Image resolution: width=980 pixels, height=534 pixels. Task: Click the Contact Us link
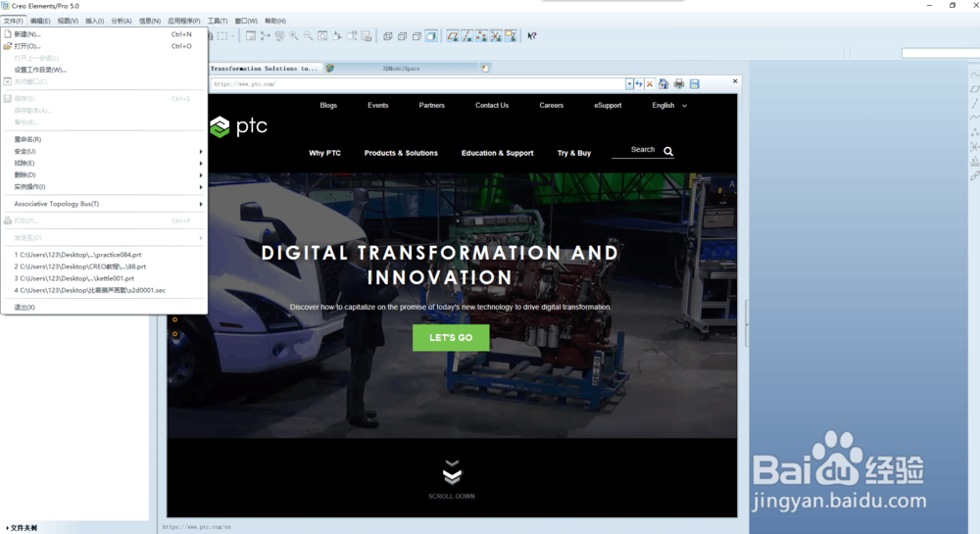[492, 106]
